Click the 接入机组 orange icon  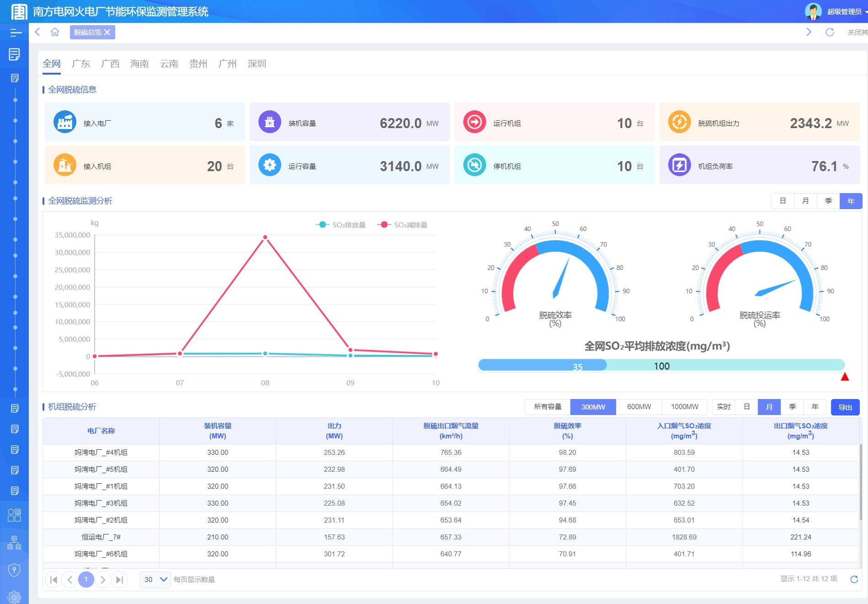(x=65, y=165)
